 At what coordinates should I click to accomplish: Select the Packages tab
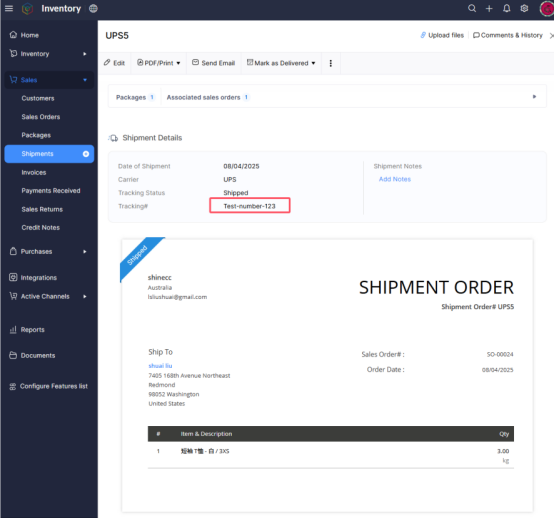click(x=135, y=97)
